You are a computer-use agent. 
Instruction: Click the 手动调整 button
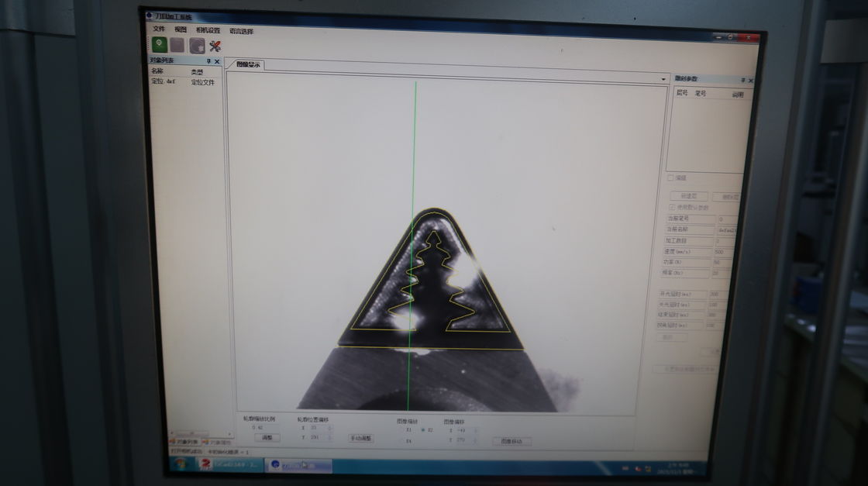coord(360,438)
